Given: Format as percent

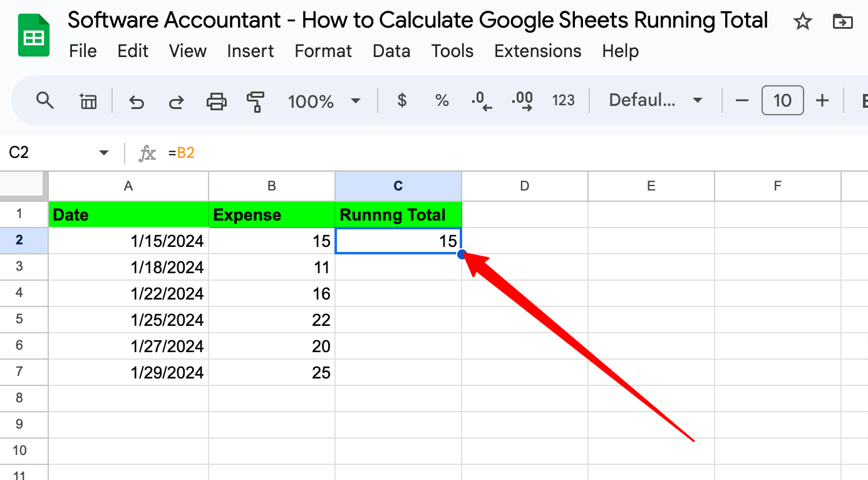Looking at the screenshot, I should point(442,100).
